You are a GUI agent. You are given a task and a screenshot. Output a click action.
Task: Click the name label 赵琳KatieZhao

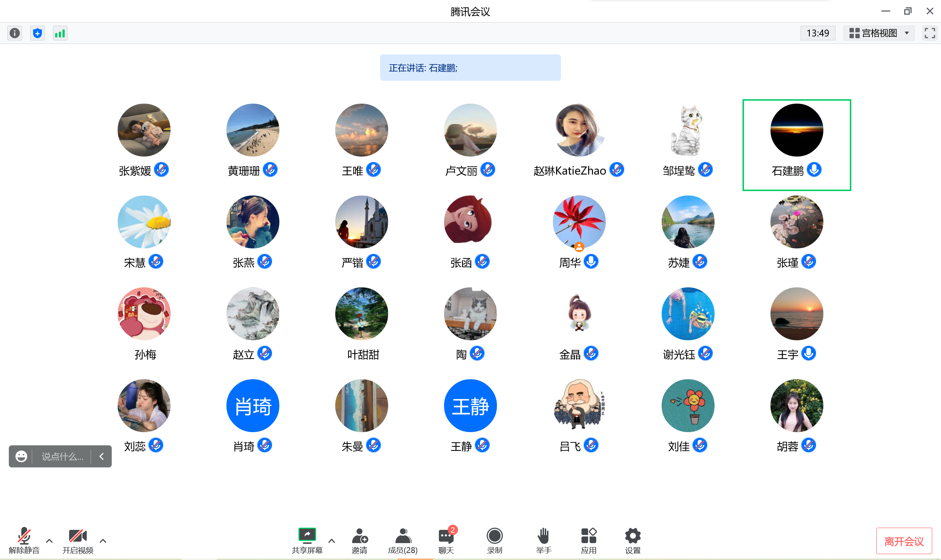(570, 171)
